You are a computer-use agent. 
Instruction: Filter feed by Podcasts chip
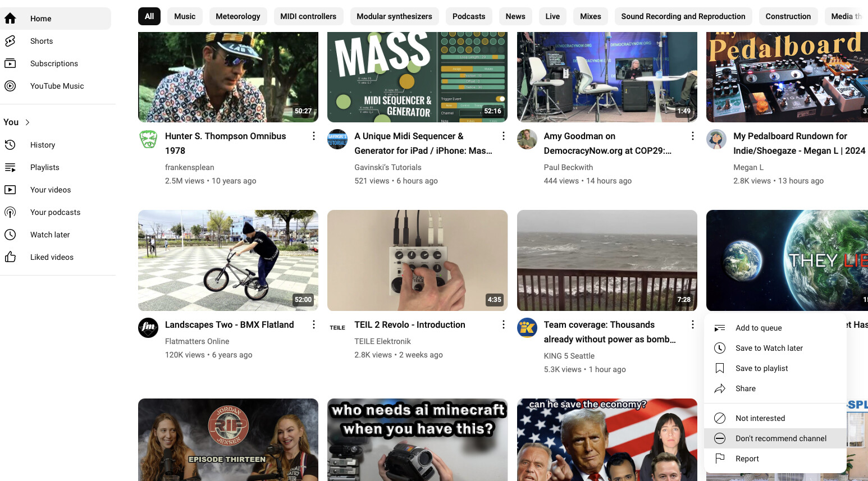[x=469, y=16]
